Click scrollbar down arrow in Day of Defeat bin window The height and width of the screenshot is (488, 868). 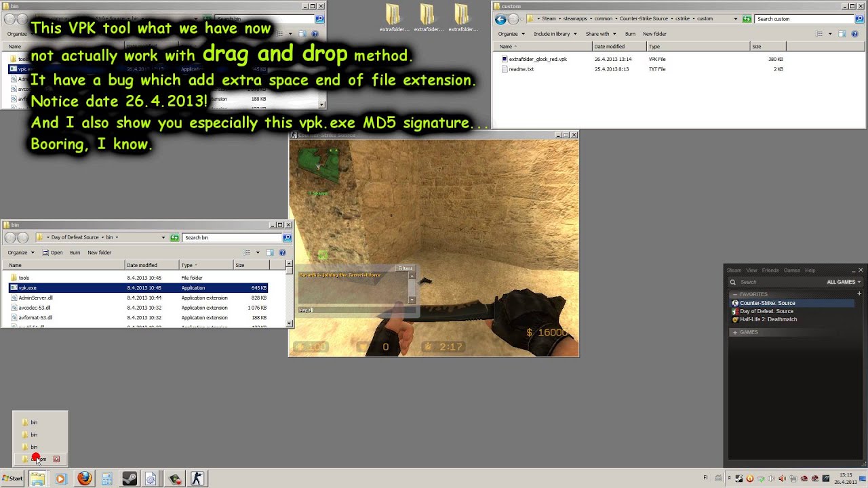pyautogui.click(x=290, y=324)
